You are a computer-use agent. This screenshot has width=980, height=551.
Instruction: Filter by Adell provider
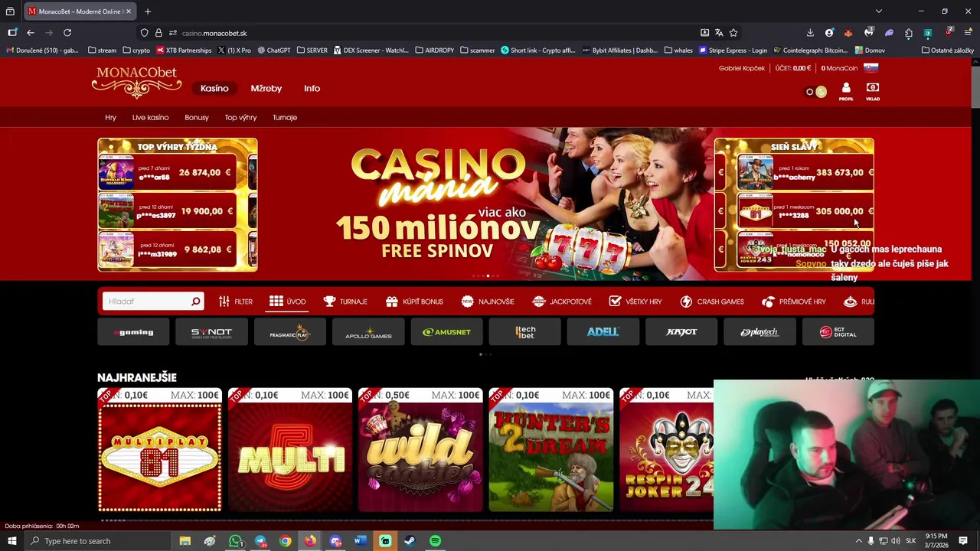pos(603,332)
